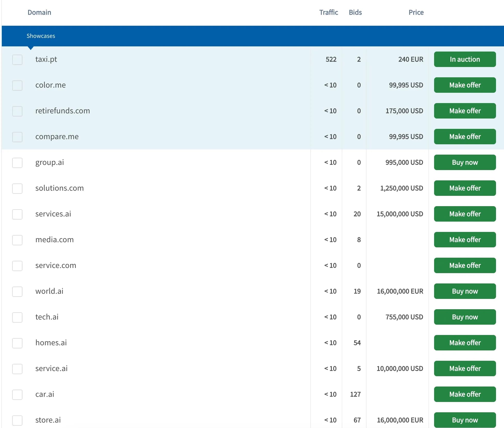Click Buy now for tech.ai
The height and width of the screenshot is (428, 504).
465,317
